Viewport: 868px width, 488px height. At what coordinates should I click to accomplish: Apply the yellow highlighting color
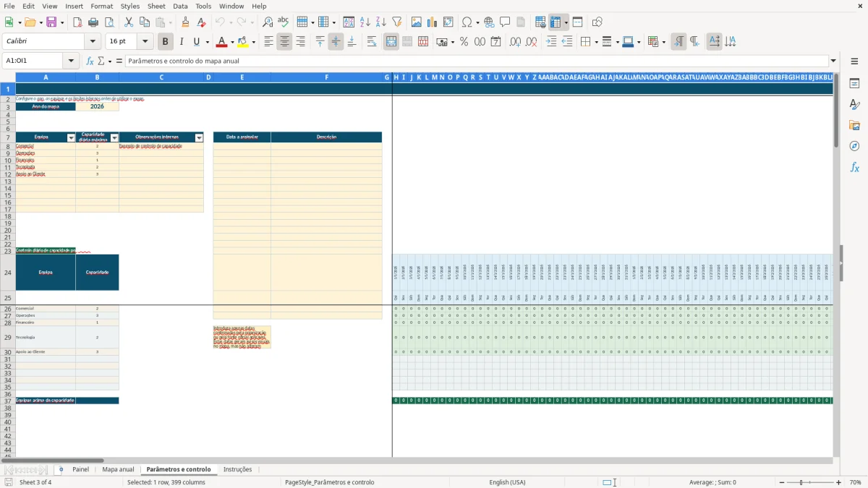point(242,42)
